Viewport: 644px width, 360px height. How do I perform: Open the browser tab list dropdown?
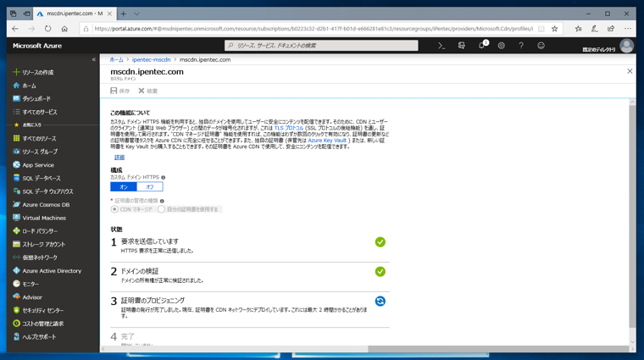pos(136,14)
